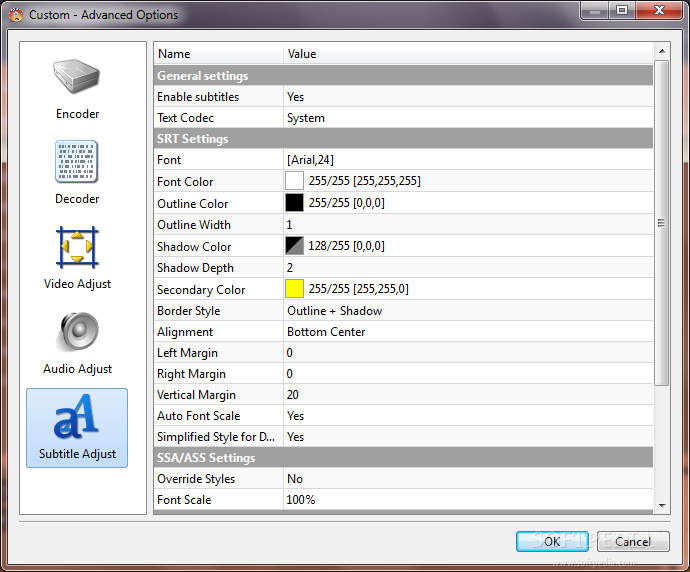This screenshot has width=690, height=572.
Task: Select the Outline Width row label
Action: [194, 225]
